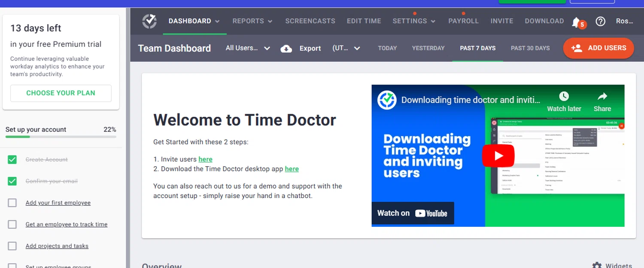Open the All Users filter dropdown
Viewport: 644px width, 268px height.
tap(248, 48)
